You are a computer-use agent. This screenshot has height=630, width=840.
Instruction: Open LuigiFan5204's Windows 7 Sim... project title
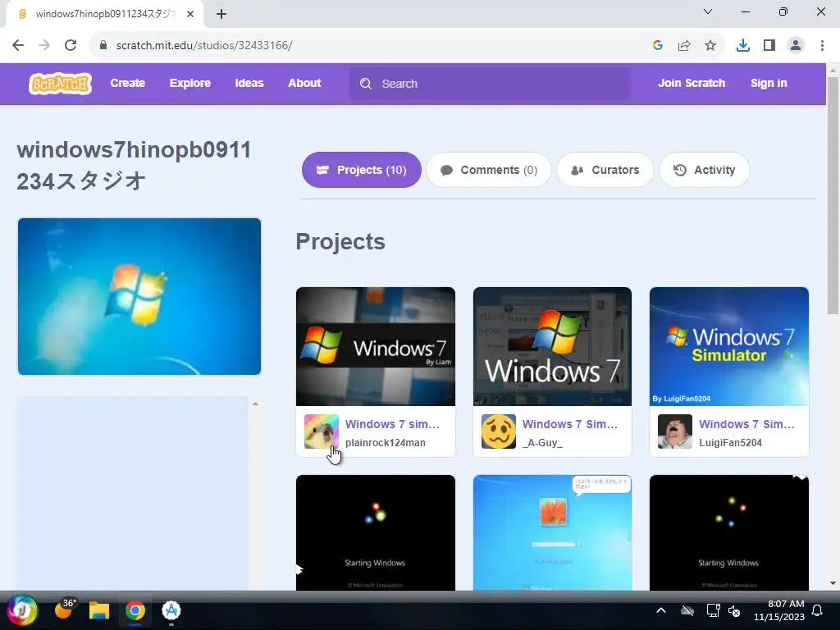click(x=746, y=424)
